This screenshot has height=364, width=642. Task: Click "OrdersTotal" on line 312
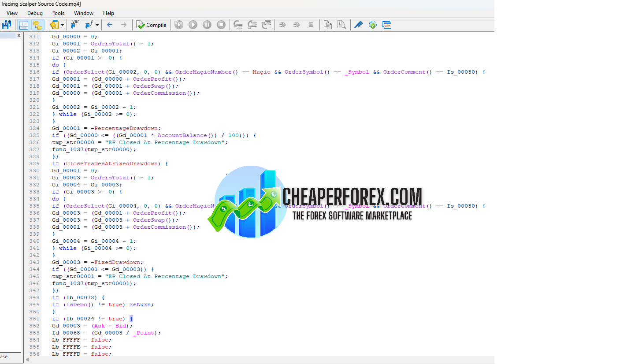(x=110, y=44)
